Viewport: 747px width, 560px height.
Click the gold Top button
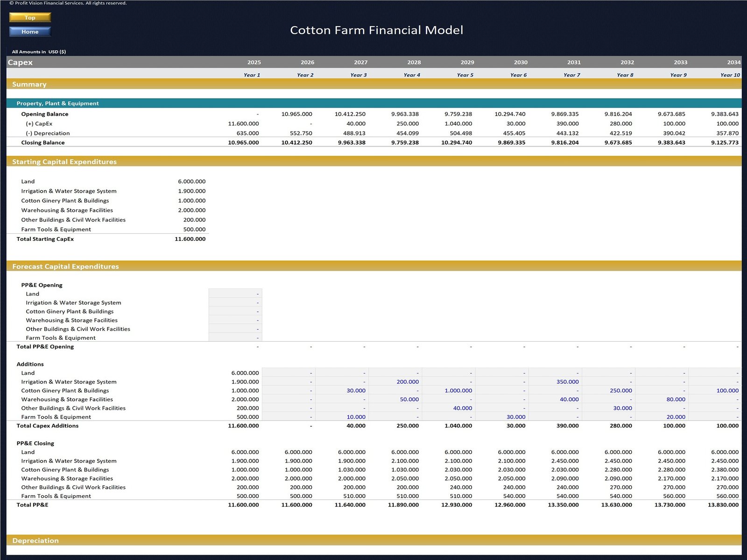[30, 18]
